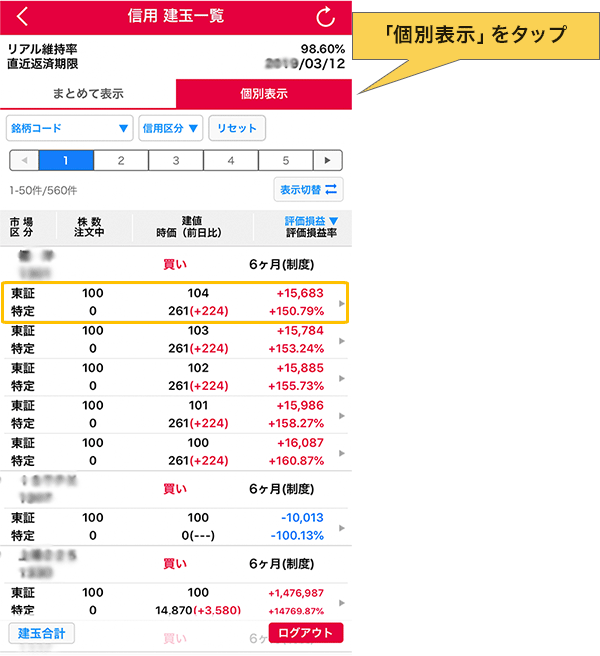Open the 銘柄コード dropdown
The width and height of the screenshot is (600, 656).
[69, 128]
